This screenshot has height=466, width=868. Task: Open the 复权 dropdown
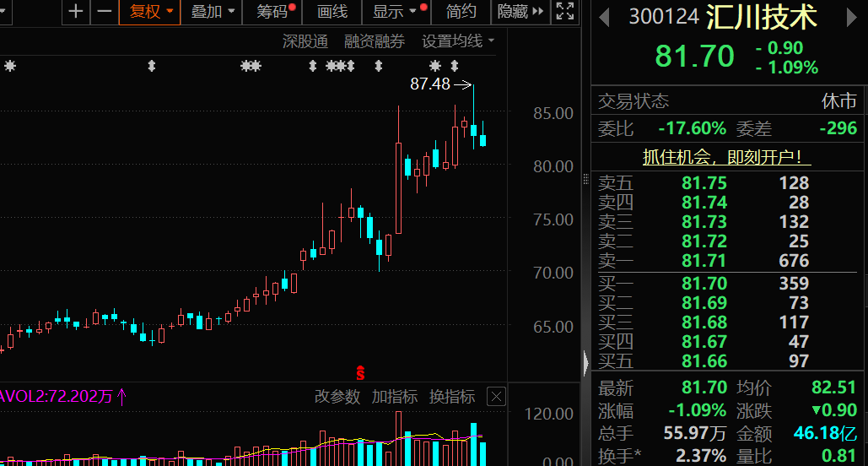(x=150, y=12)
